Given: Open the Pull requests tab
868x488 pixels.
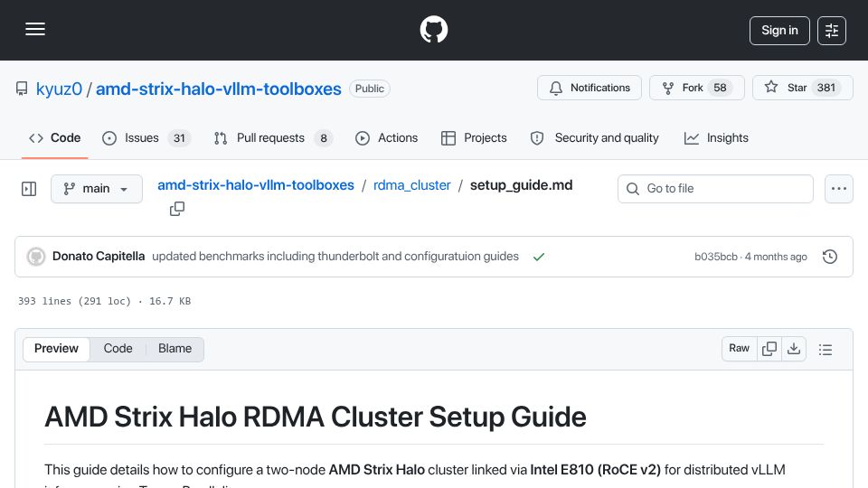Looking at the screenshot, I should (x=273, y=137).
